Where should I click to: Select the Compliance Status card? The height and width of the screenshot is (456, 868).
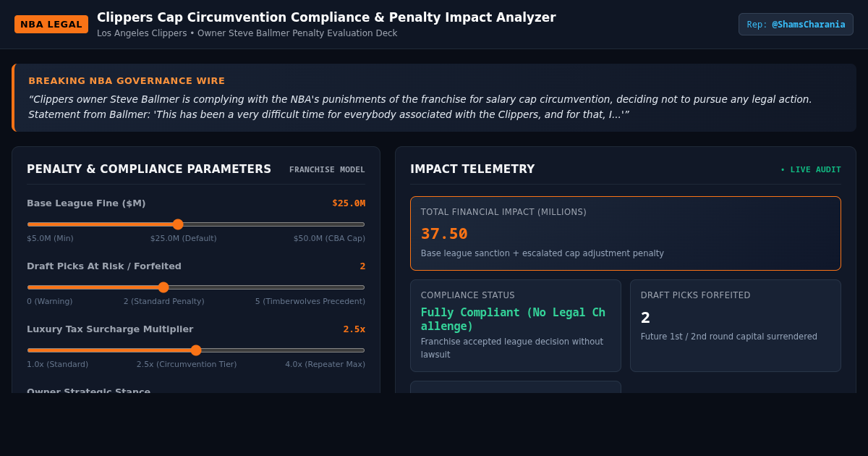coord(516,326)
